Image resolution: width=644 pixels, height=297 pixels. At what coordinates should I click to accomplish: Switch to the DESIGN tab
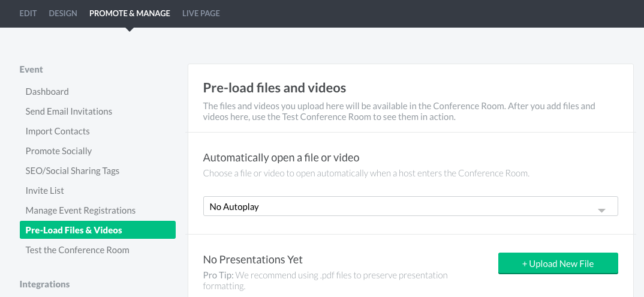pyautogui.click(x=63, y=13)
